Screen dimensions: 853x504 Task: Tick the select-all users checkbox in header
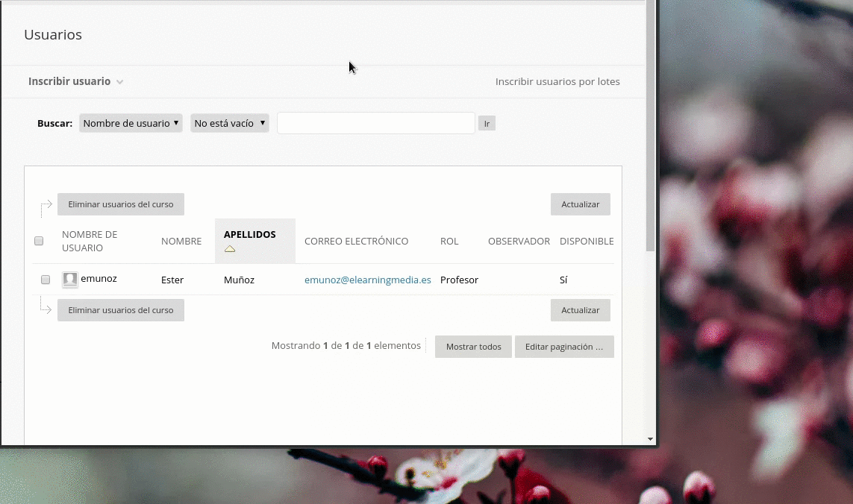[x=39, y=241]
